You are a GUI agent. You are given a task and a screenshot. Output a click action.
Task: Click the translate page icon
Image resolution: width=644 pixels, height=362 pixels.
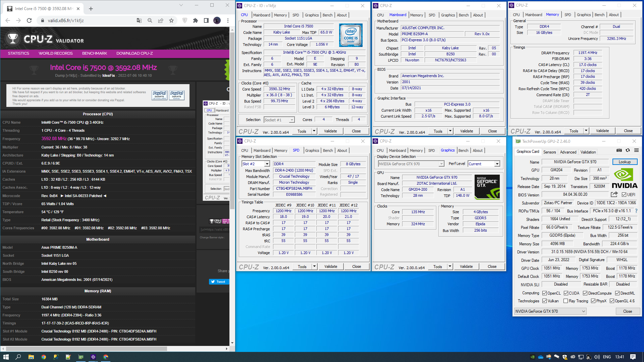coord(139,20)
